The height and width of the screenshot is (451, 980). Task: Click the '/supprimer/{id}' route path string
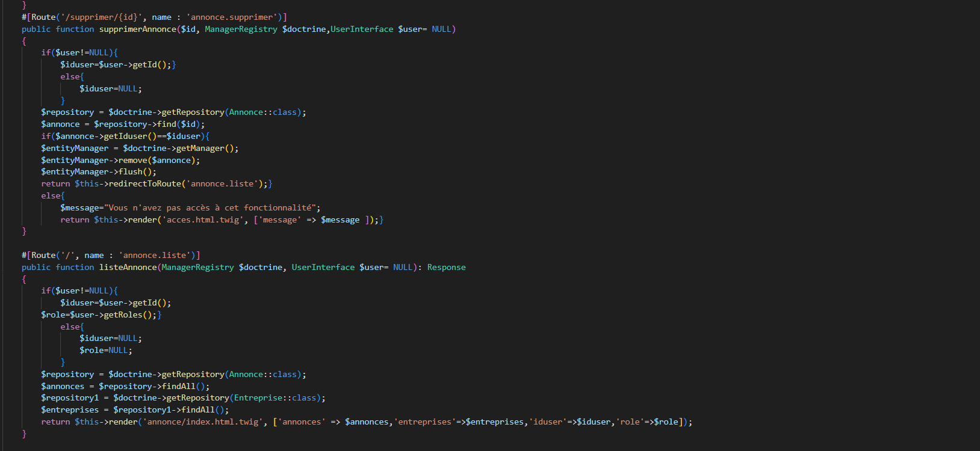point(101,17)
